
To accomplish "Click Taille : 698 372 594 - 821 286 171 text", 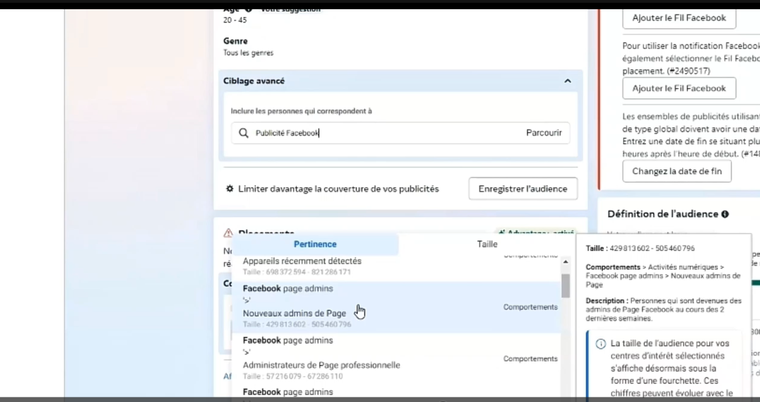I will tap(297, 272).
